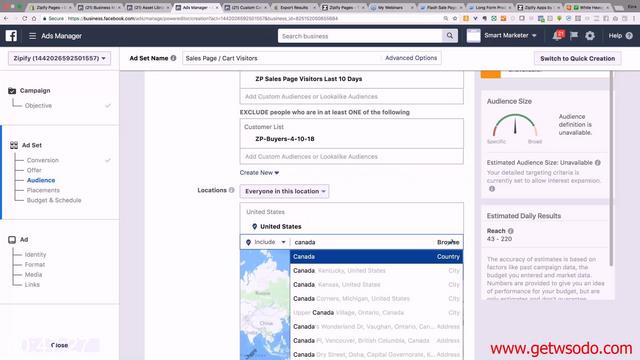Click the browser reload icon
The width and height of the screenshot is (640, 360).
tap(24, 18)
